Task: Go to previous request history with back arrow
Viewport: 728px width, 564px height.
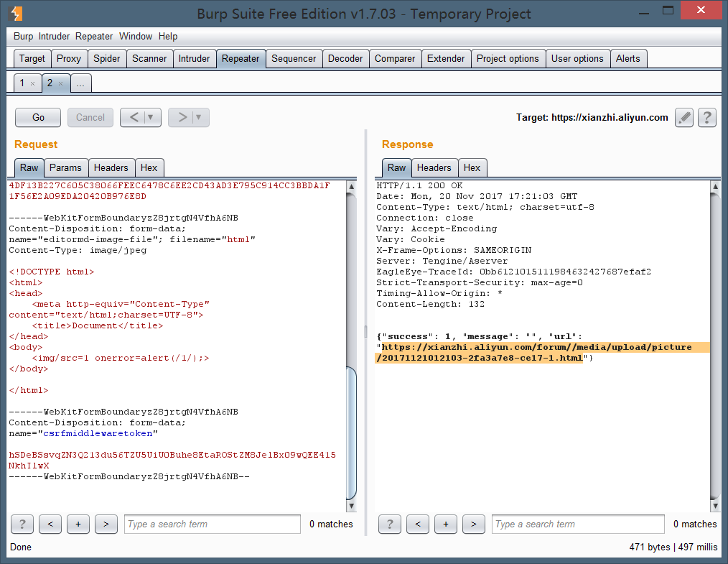Action: tap(134, 118)
